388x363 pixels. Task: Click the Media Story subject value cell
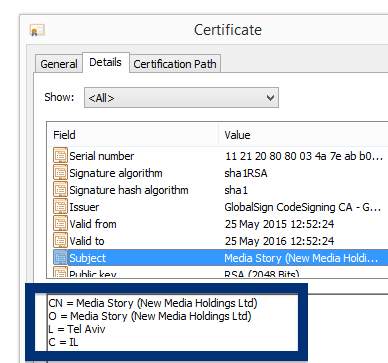point(301,258)
